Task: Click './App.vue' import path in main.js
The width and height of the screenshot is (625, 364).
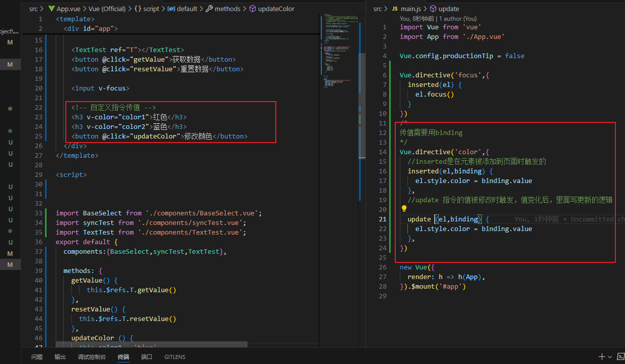Action: pyautogui.click(x=484, y=36)
